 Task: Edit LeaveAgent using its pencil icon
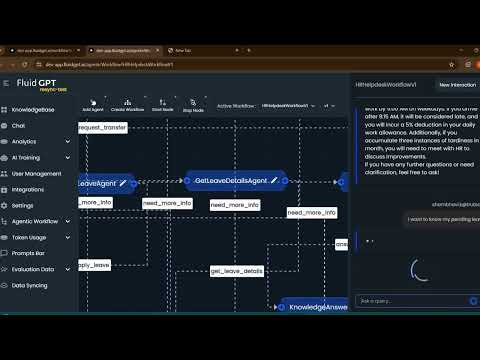[x=123, y=183]
